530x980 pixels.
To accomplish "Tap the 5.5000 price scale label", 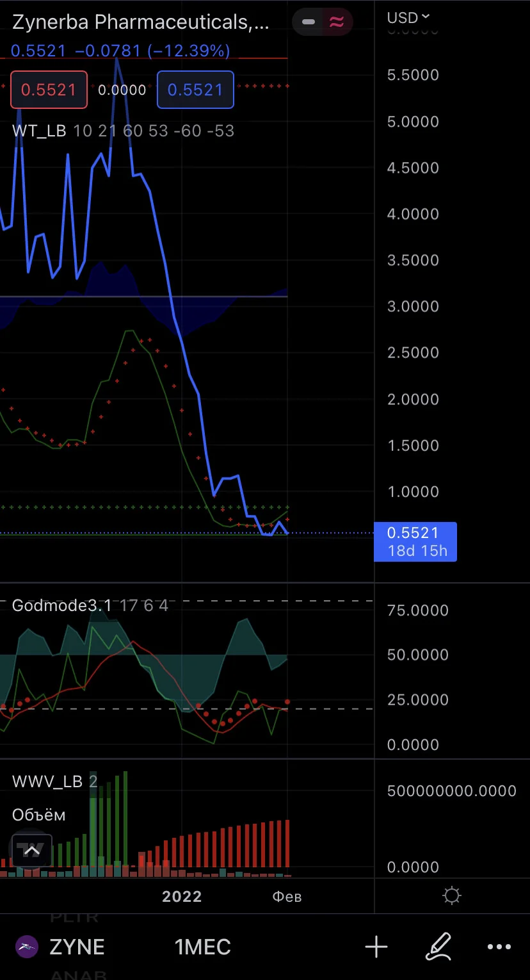I will pyautogui.click(x=413, y=75).
